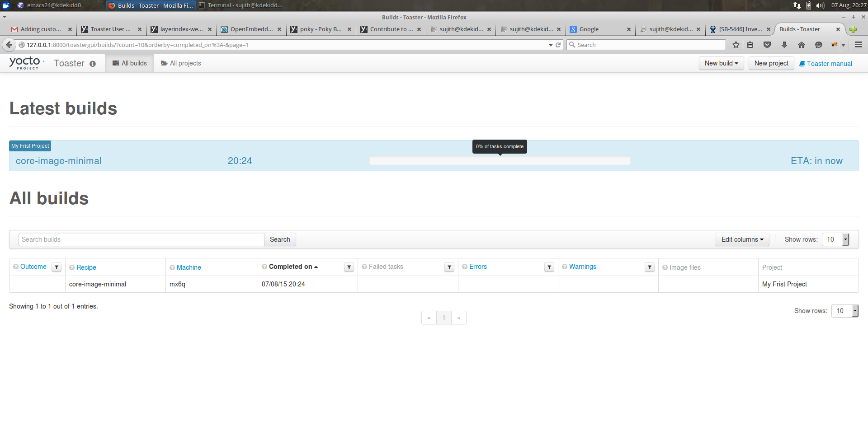Click help icon beside Image files
This screenshot has width=868, height=431.
pos(665,267)
